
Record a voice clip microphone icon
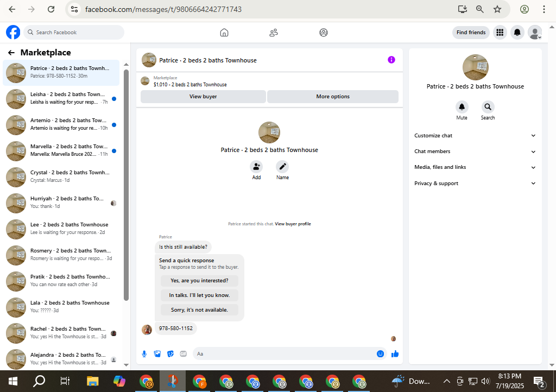[x=144, y=353]
